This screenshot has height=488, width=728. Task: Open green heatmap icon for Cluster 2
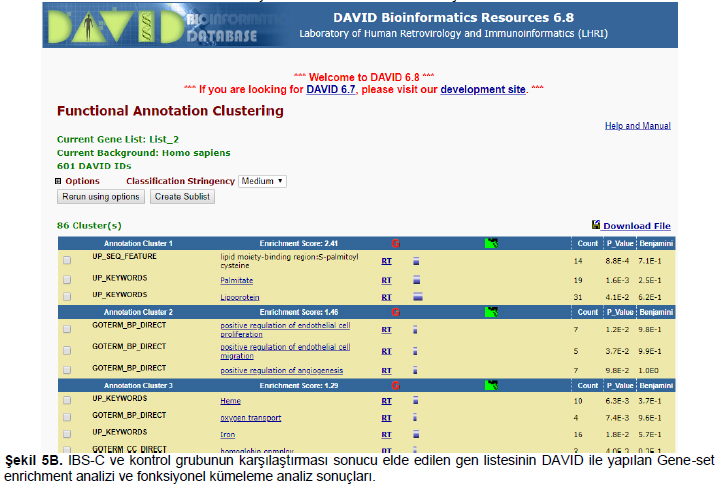[x=491, y=312]
